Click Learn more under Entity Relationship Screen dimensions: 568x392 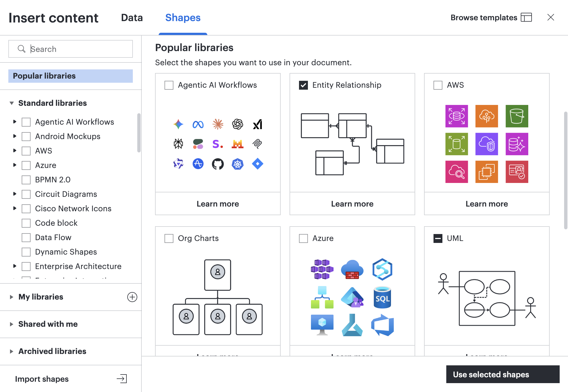click(x=352, y=204)
